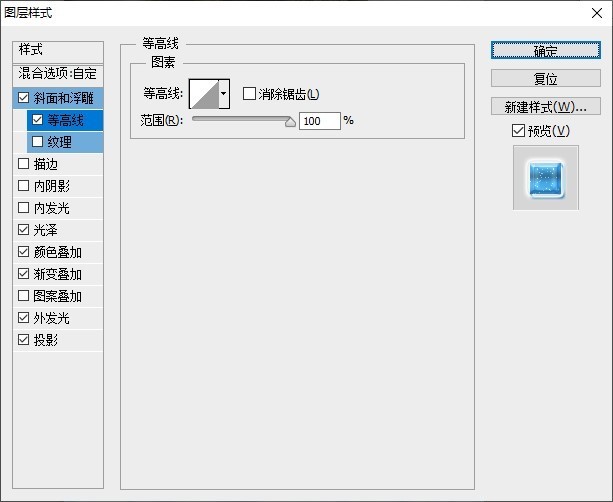Toggle the 预览 preview checkbox
Viewport: 613px width, 502px height.
(x=518, y=131)
